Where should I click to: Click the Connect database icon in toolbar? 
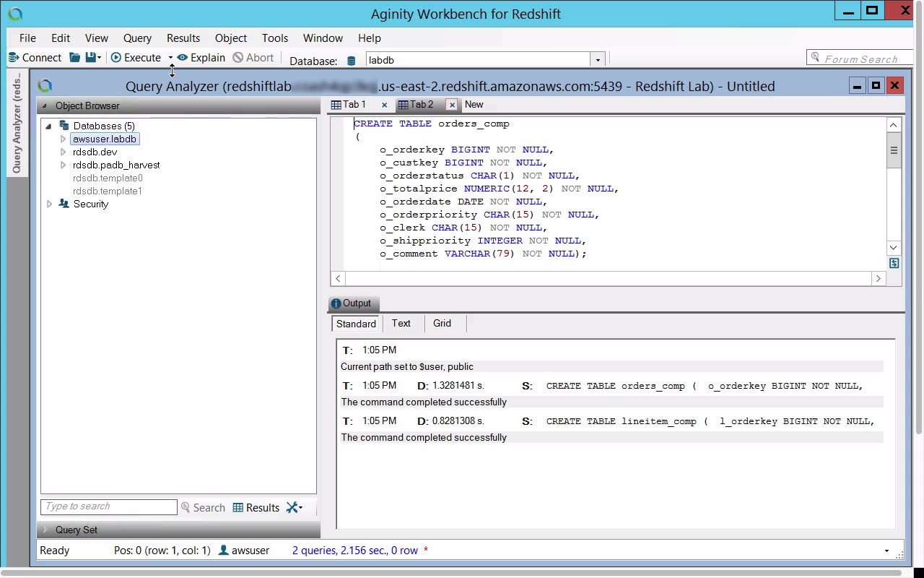[13, 58]
